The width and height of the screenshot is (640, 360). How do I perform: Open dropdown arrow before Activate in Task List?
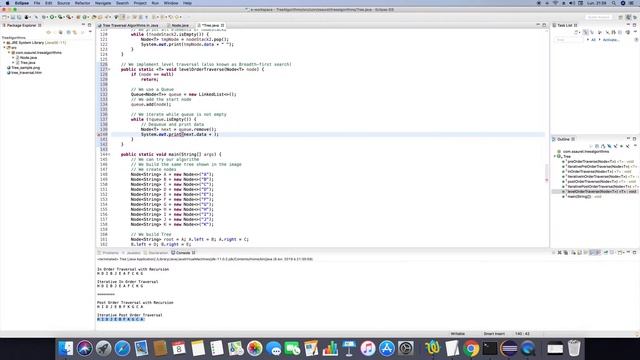(x=599, y=40)
